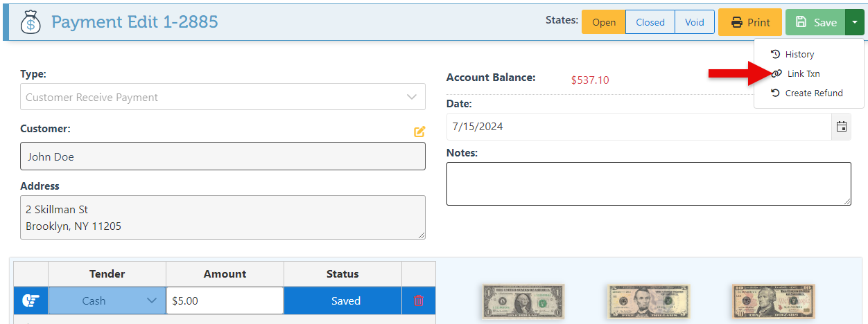This screenshot has width=868, height=324.
Task: Click the cash payment hand icon in row
Action: tap(31, 300)
